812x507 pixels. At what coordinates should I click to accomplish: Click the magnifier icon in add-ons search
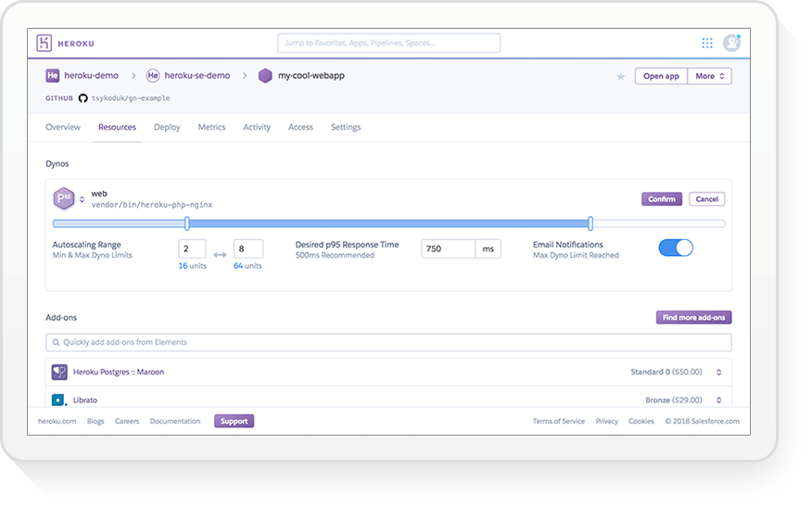tap(56, 342)
